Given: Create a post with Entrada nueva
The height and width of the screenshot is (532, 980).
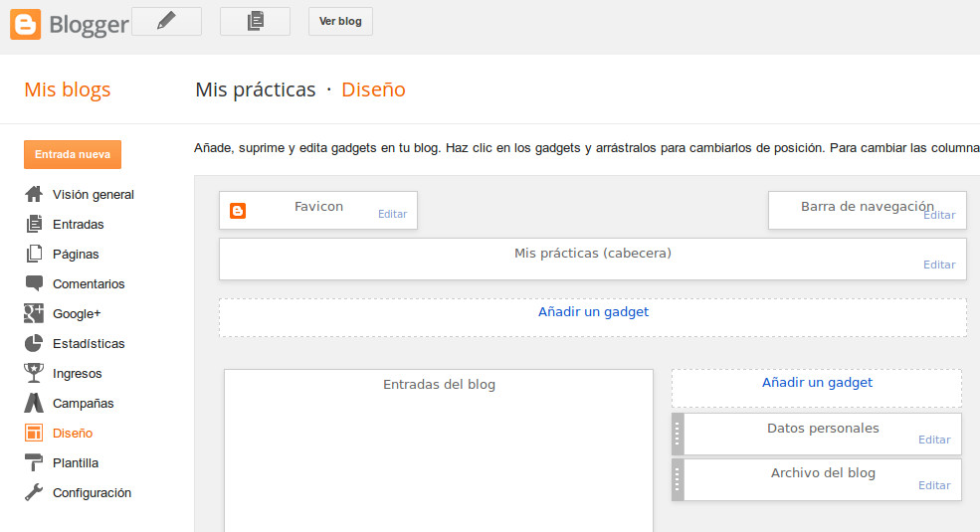Looking at the screenshot, I should click(x=73, y=154).
